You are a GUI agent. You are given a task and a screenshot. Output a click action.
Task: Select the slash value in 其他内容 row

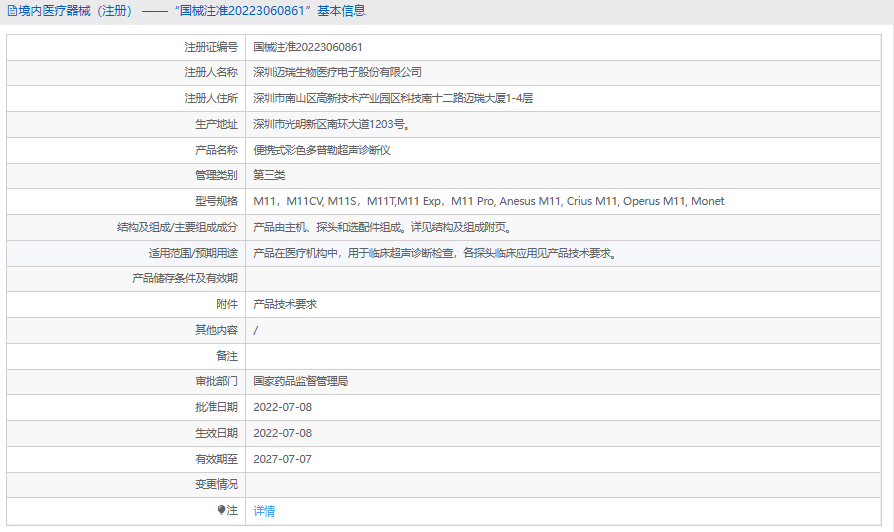(255, 330)
